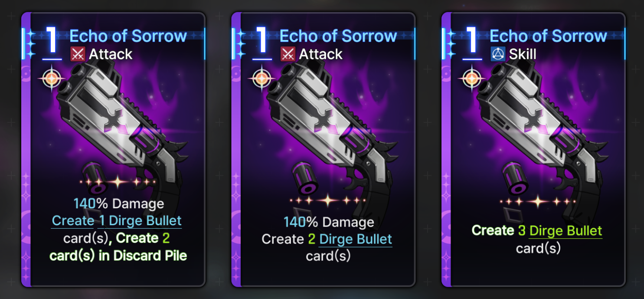Viewport: 644px width, 299px height.
Task: Click the crosshair target icon on middle card
Action: click(261, 79)
